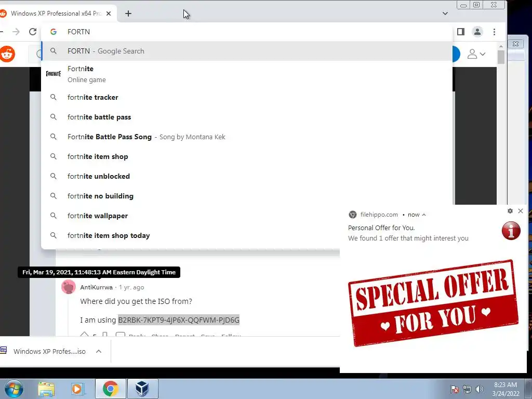Click AntiKurrwa's avatar image
Viewport: 532px width, 399px height.
pyautogui.click(x=69, y=287)
